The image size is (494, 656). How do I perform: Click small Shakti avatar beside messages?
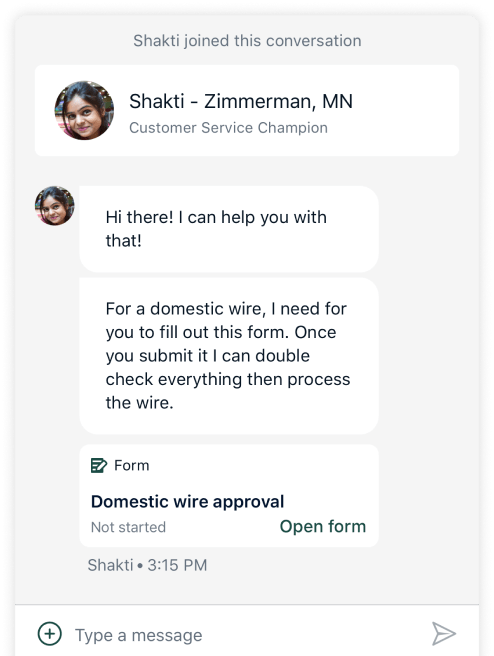(x=55, y=206)
